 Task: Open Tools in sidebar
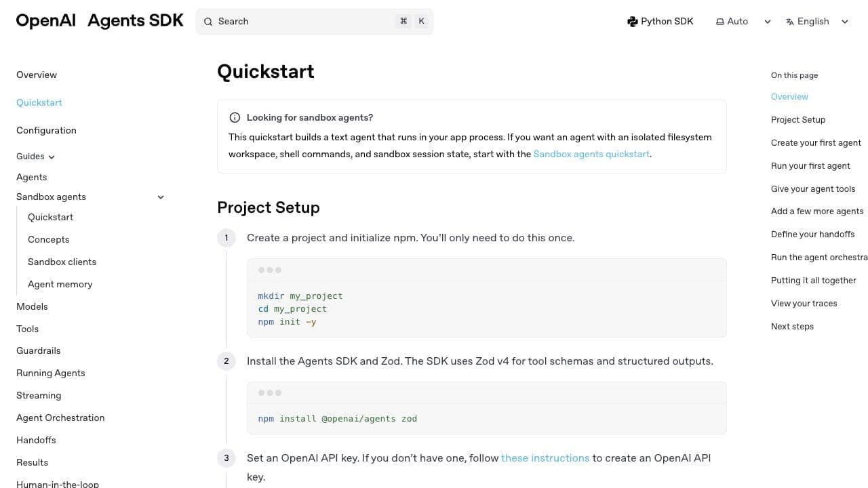[28, 329]
